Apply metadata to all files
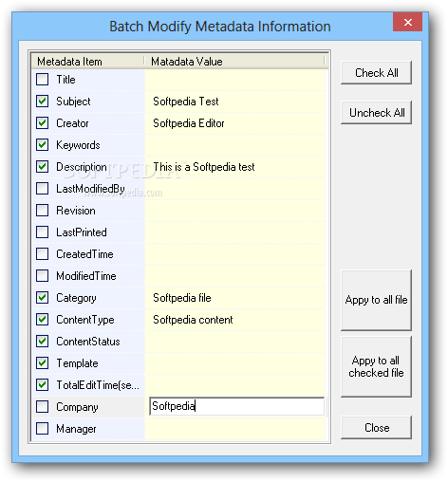 click(376, 300)
